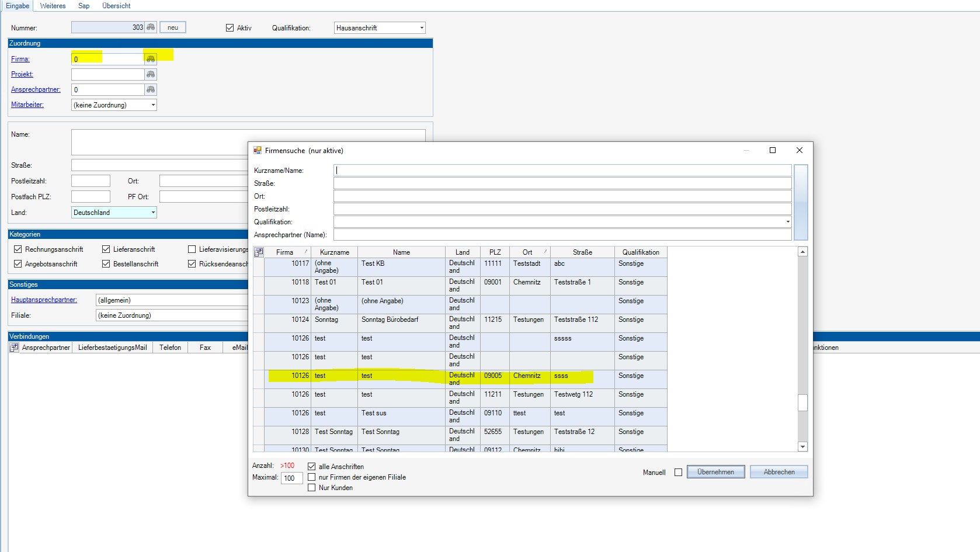Click binoculars icon beside Nummer field
The width and height of the screenshot is (980, 552).
(x=151, y=27)
